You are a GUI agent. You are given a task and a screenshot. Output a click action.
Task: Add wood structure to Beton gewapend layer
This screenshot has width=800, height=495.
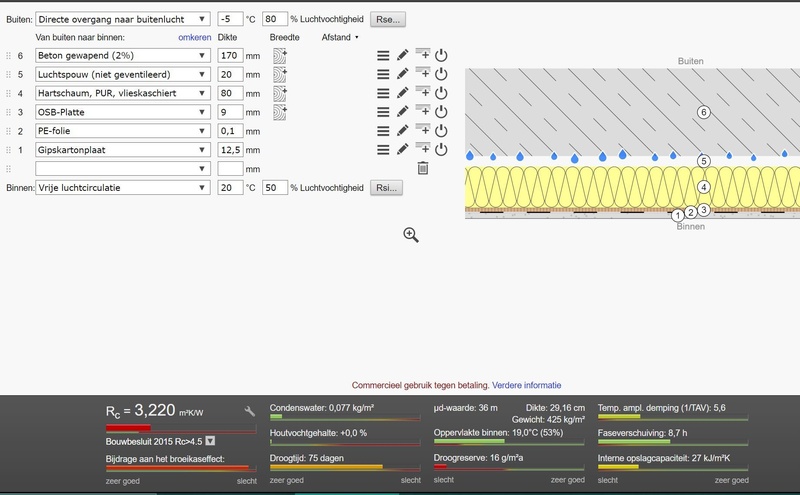[280, 56]
